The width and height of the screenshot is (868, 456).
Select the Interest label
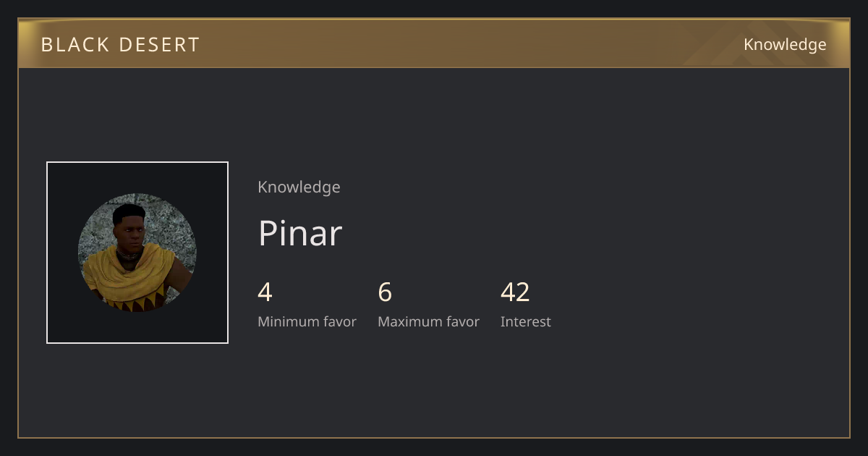[x=526, y=321]
